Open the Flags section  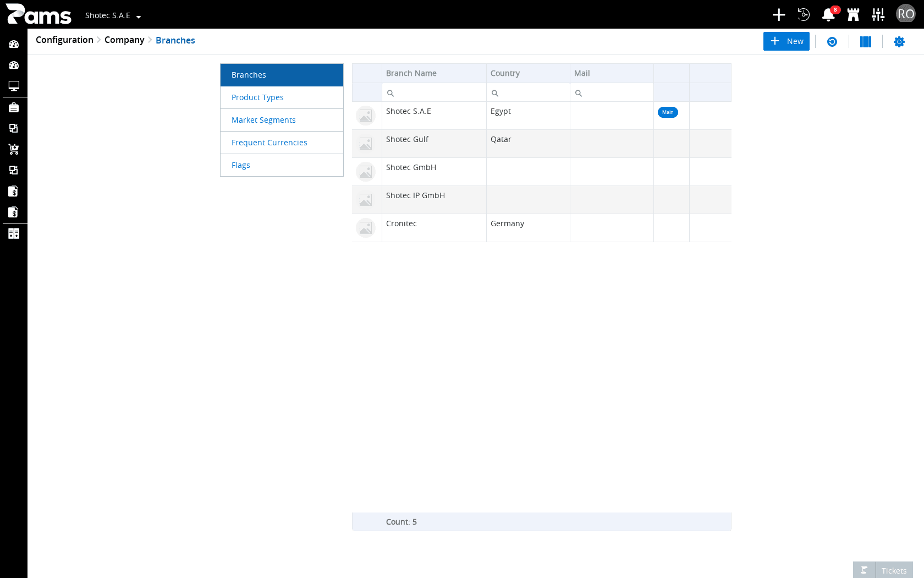coord(282,165)
